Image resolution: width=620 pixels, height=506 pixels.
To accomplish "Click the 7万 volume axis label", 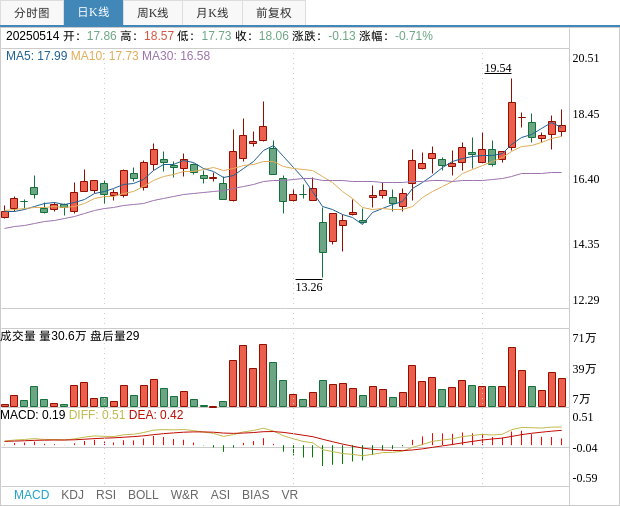I will point(581,399).
